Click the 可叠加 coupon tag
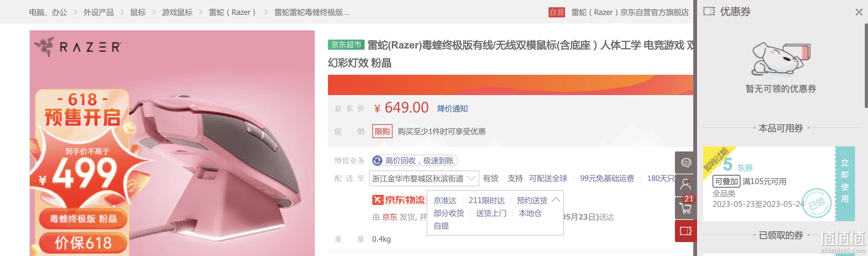 pyautogui.click(x=726, y=182)
